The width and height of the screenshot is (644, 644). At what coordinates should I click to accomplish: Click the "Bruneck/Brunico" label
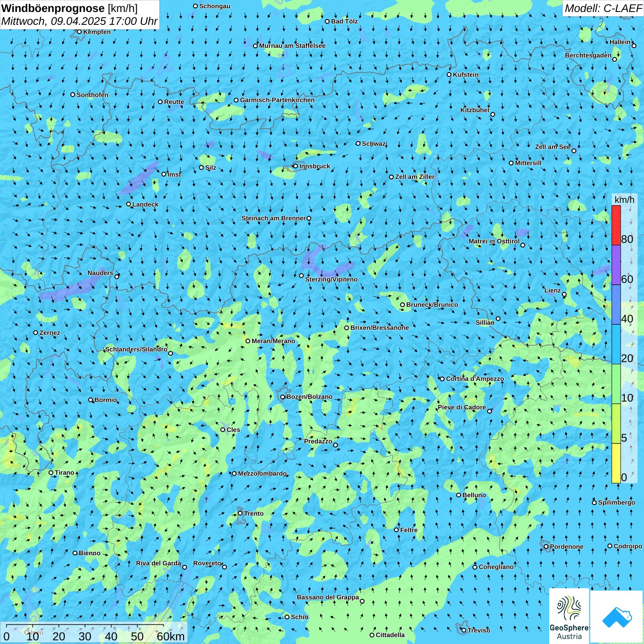pyautogui.click(x=432, y=305)
